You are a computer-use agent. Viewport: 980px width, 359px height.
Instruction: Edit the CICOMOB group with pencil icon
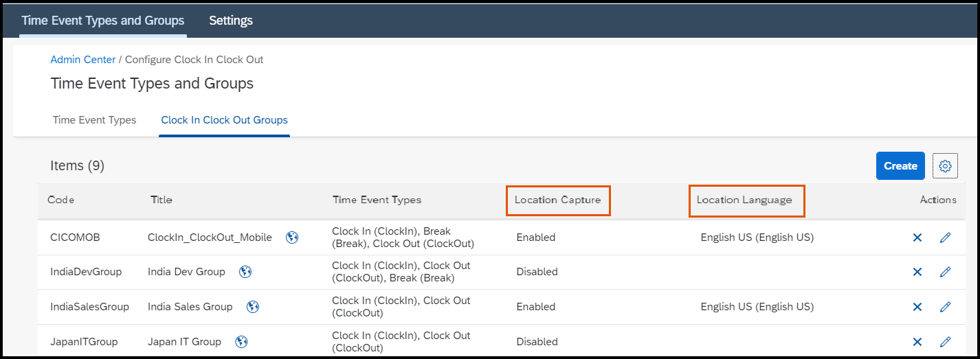(x=945, y=238)
